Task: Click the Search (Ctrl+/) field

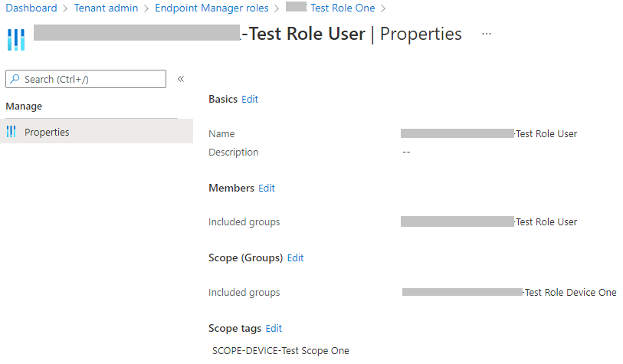Action: [x=86, y=79]
